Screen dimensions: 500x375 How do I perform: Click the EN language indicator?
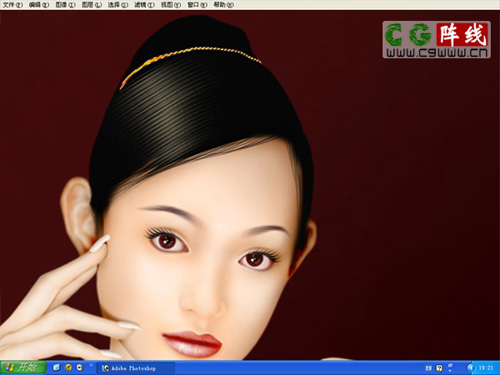(x=429, y=368)
